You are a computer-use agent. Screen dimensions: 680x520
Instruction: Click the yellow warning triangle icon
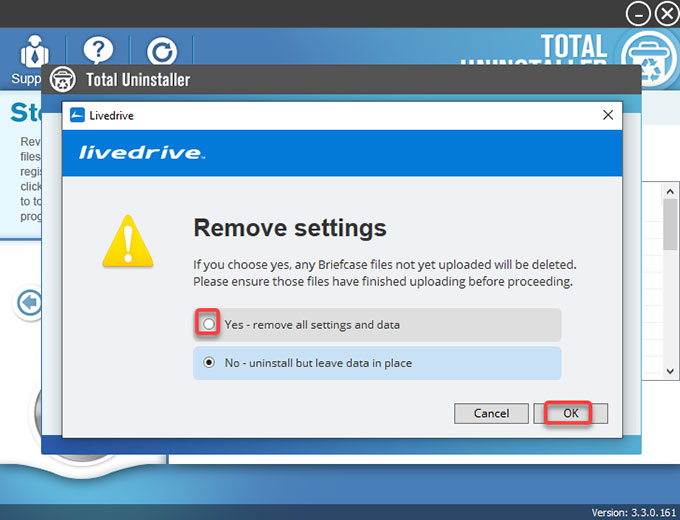tap(128, 241)
